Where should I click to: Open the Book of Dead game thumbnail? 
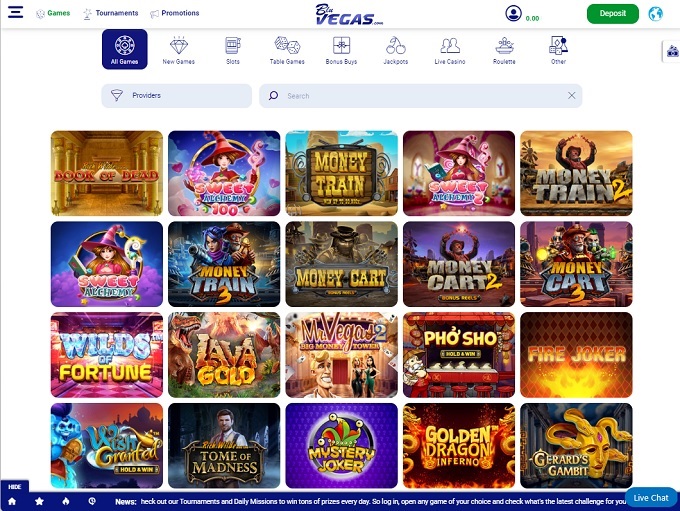tap(107, 173)
